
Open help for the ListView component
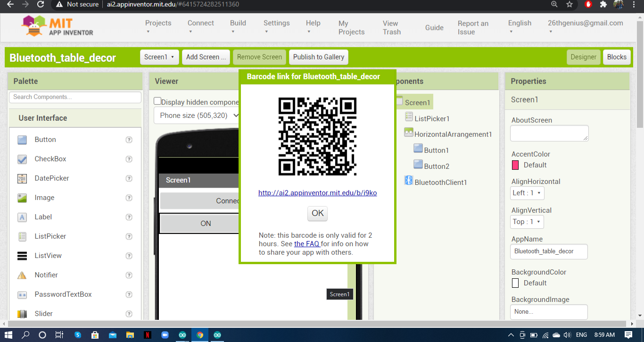pos(129,256)
